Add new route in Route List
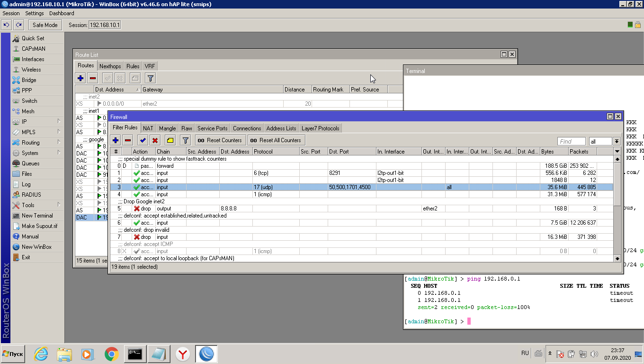 81,78
